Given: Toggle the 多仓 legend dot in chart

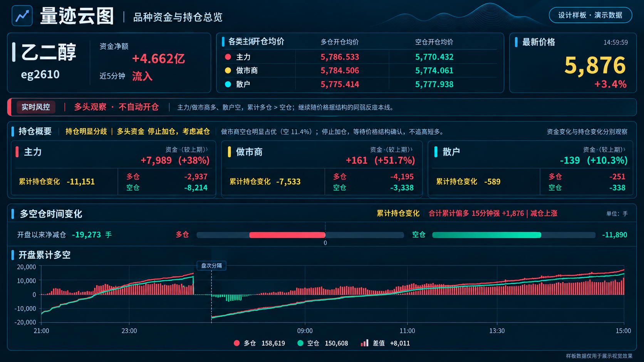Looking at the screenshot, I should tap(236, 343).
